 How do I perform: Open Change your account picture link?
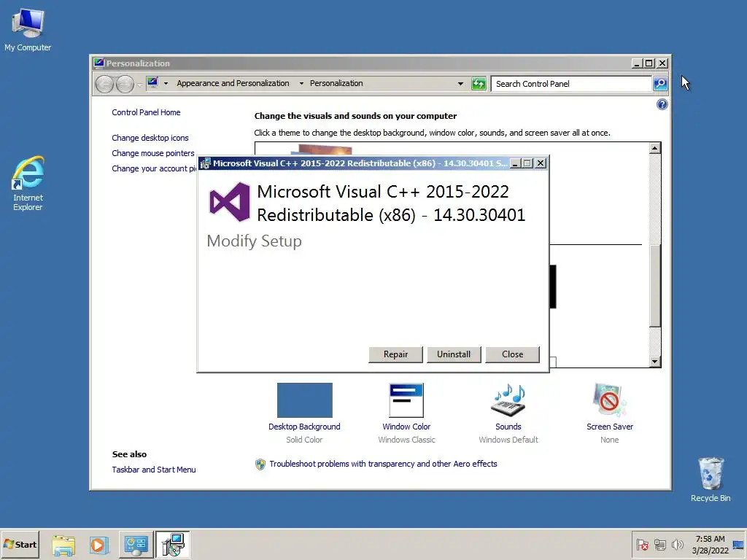[x=155, y=168]
